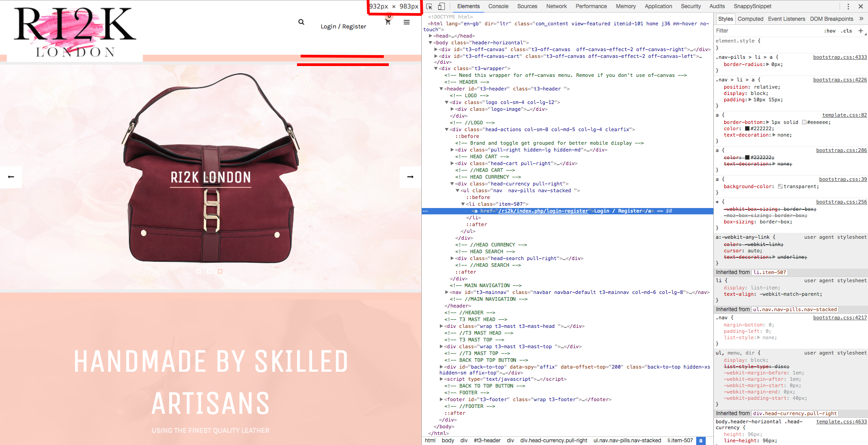This screenshot has width=868, height=445.
Task: Select li.item-507 in the breadcrumb bar
Action: tap(680, 440)
